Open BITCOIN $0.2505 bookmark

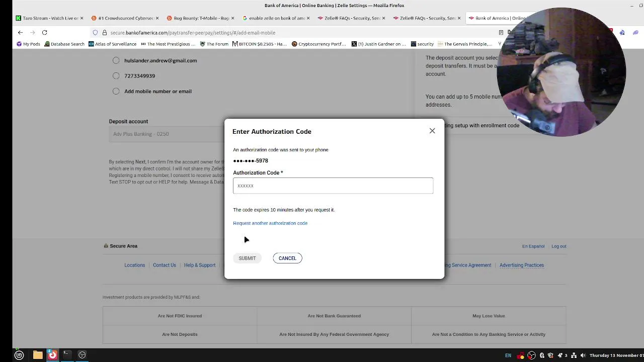point(259,44)
